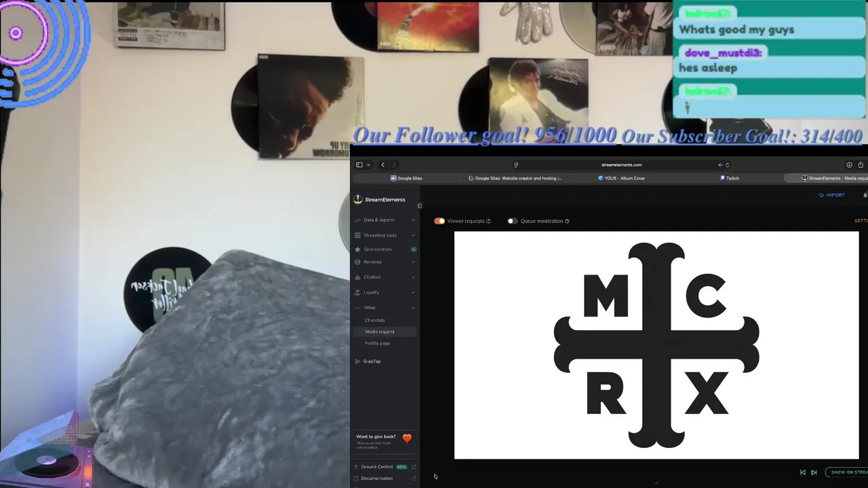
Task: Skip to the next media track
Action: click(x=814, y=472)
